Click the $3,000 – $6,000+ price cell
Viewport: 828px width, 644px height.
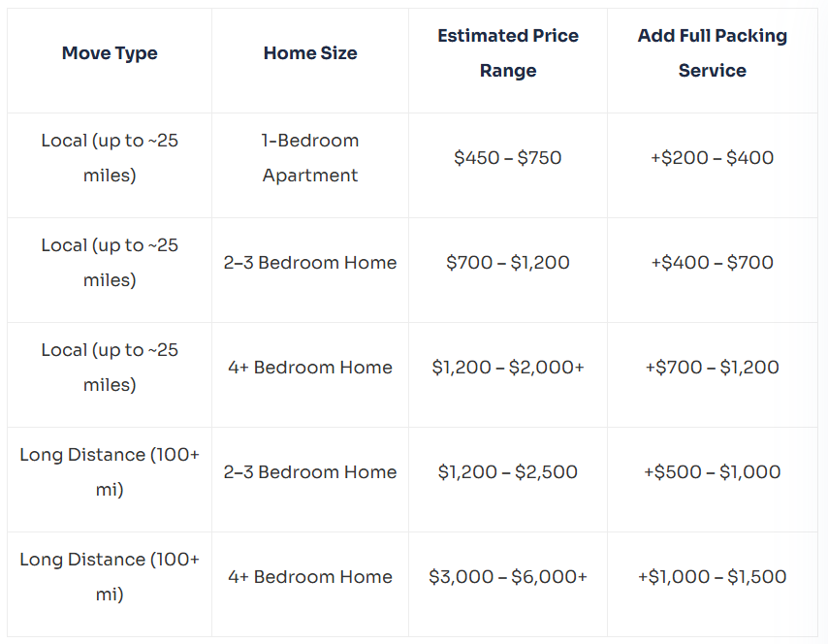tap(507, 576)
